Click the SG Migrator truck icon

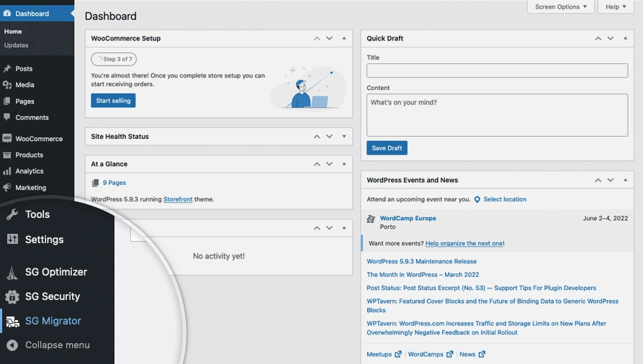[12, 322]
